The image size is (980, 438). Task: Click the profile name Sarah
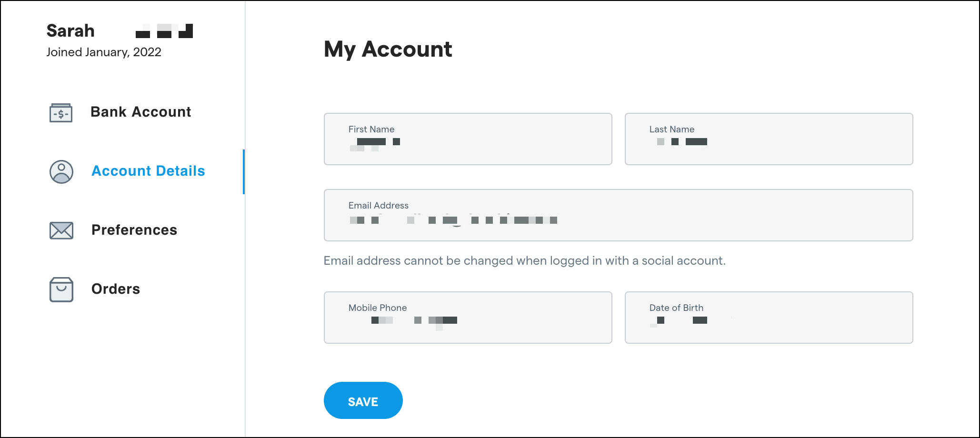[x=70, y=30]
